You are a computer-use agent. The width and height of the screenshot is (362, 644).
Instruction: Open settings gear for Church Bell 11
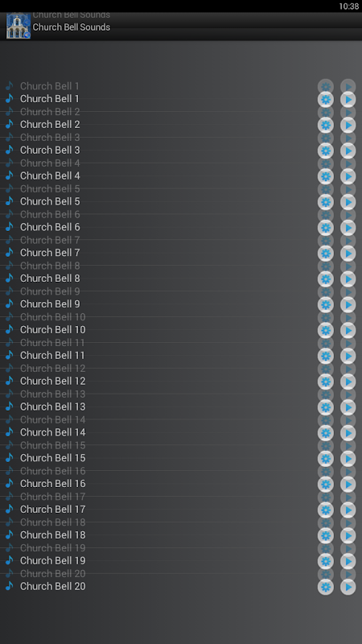[x=326, y=356]
